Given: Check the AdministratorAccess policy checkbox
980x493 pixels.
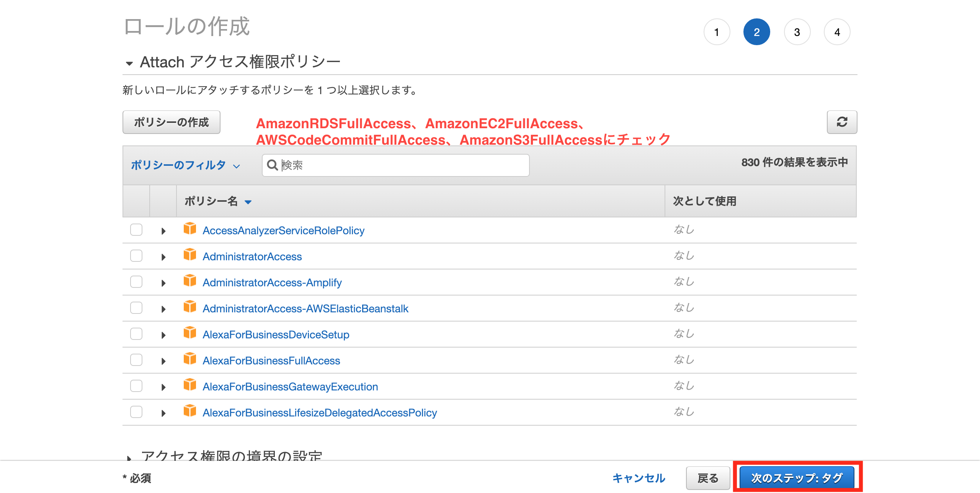Looking at the screenshot, I should tap(136, 256).
